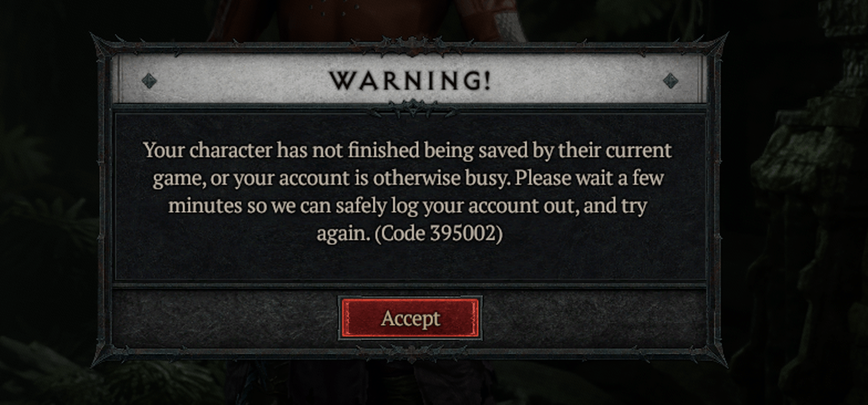
Task: Click the 'Please wait a few' sentence
Action: click(589, 178)
